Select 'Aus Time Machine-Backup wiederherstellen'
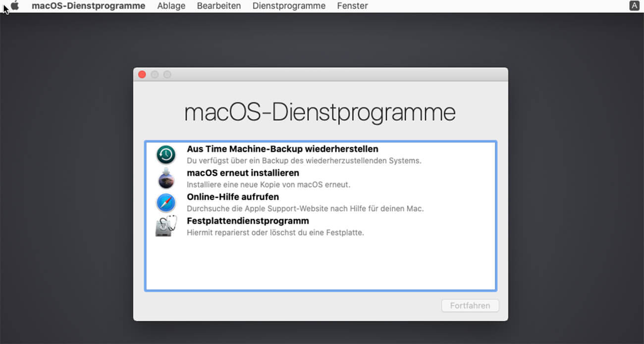The width and height of the screenshot is (644, 344). pos(282,149)
